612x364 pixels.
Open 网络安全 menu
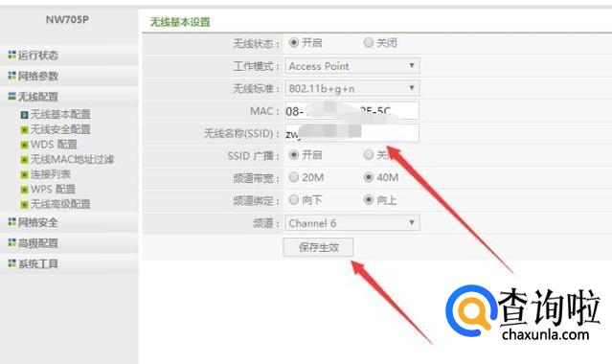click(38, 222)
